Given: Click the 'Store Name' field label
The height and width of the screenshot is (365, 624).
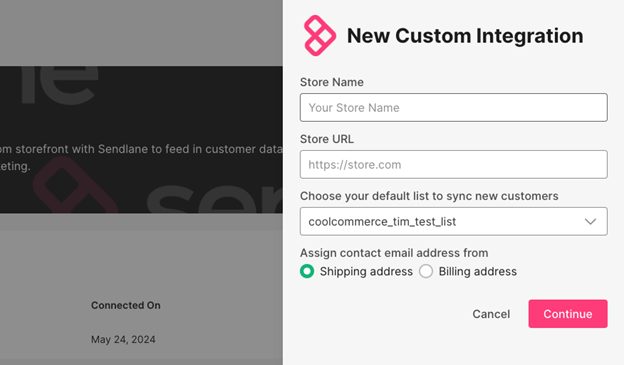Looking at the screenshot, I should [x=332, y=82].
